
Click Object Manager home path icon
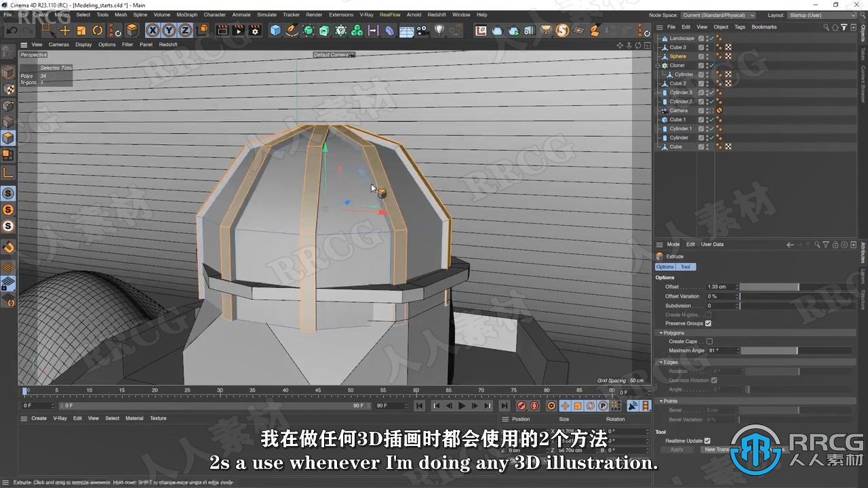[x=835, y=27]
